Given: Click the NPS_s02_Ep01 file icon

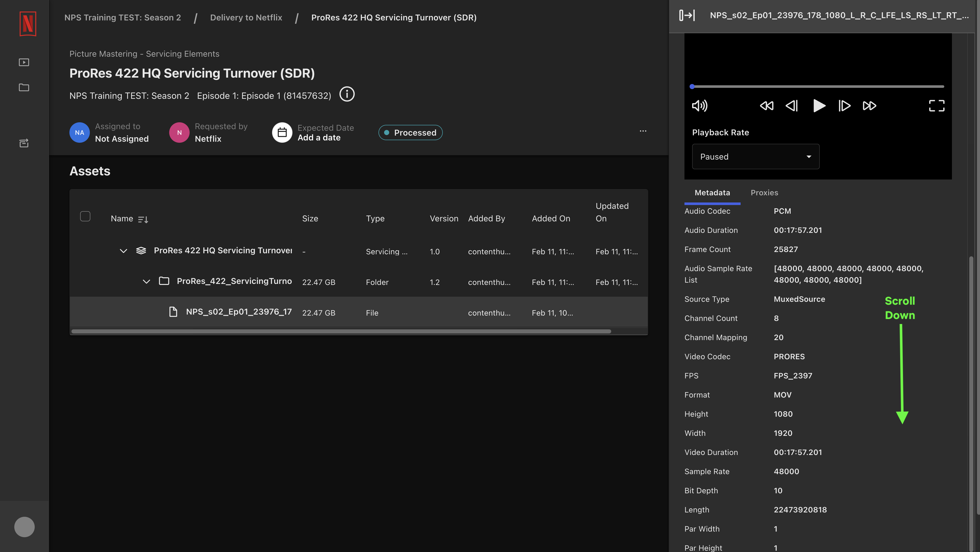Looking at the screenshot, I should pos(173,312).
